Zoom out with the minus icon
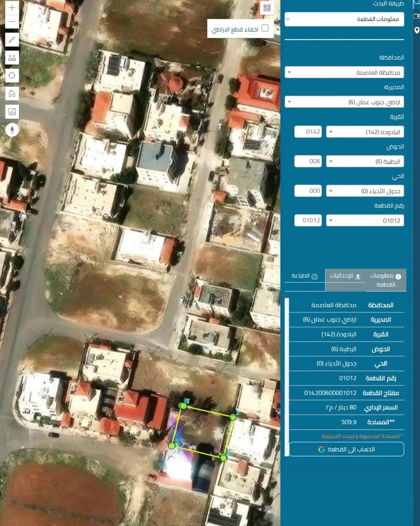This screenshot has height=526, width=420. [12, 22]
